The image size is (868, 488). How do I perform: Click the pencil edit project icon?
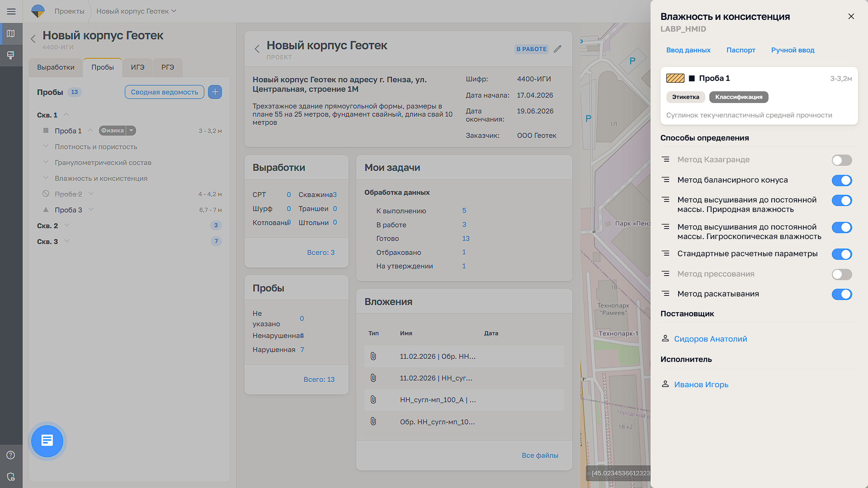[x=557, y=49]
